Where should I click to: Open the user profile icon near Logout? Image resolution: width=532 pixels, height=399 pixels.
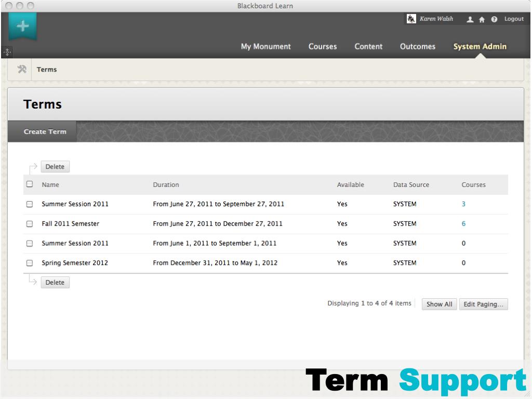[x=470, y=19]
